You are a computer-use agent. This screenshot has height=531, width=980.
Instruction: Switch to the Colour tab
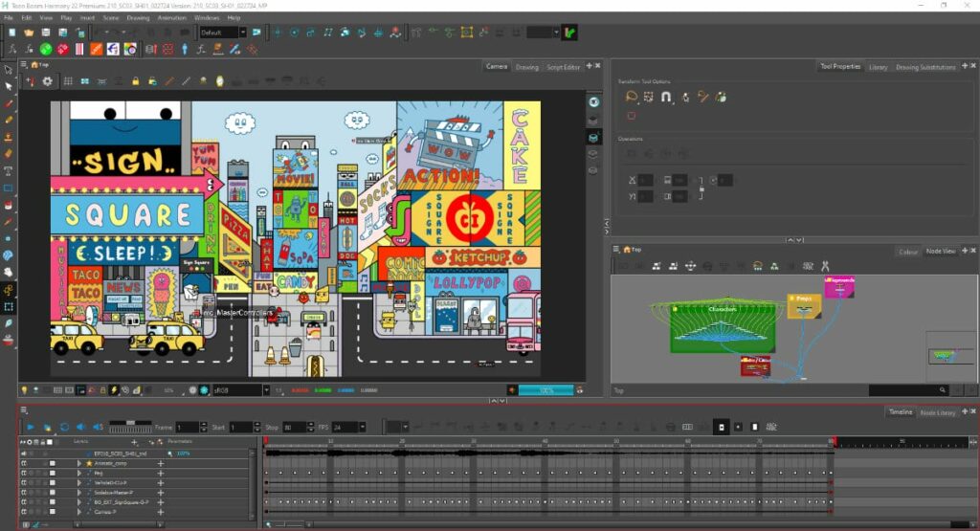pyautogui.click(x=907, y=252)
